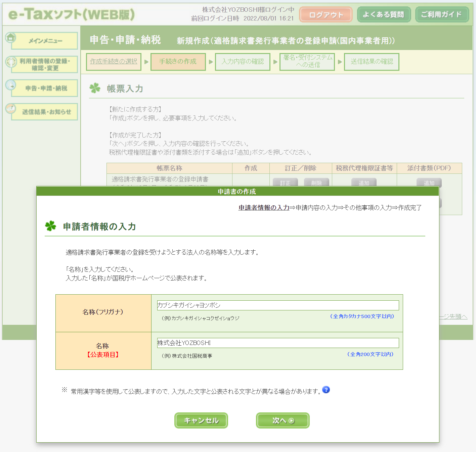Click the 訂正 button in the table

tap(285, 182)
